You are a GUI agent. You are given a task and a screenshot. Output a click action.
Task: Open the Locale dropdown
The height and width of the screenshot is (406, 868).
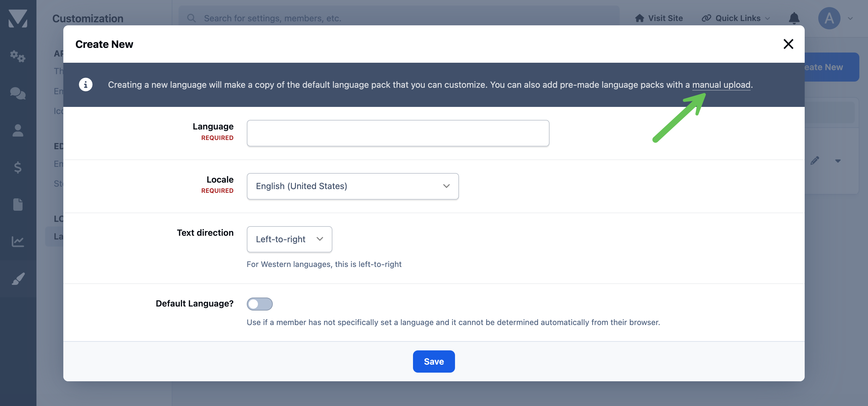tap(352, 186)
